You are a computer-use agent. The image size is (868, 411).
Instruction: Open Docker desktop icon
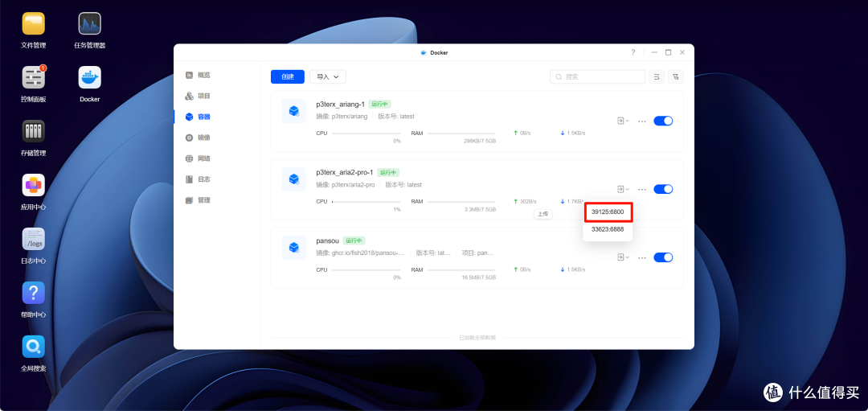tap(90, 77)
